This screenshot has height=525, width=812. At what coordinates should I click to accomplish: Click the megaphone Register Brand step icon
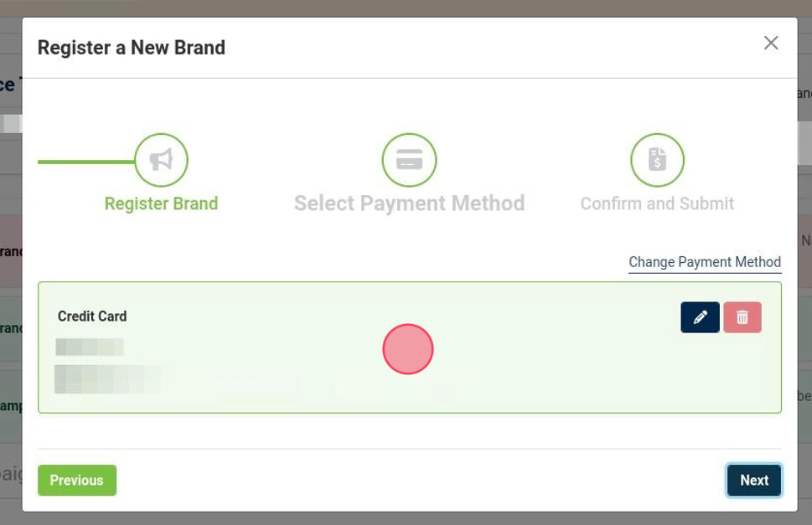(x=161, y=160)
